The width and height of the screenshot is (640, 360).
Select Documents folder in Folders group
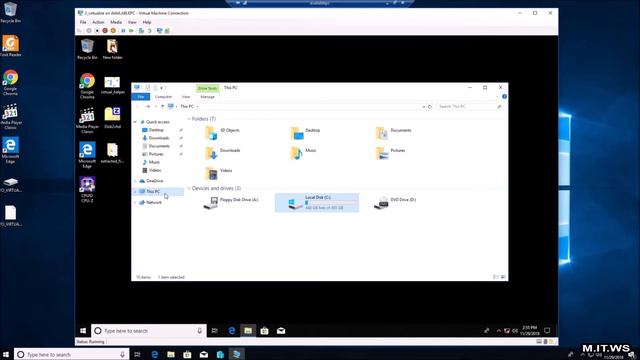point(393,133)
